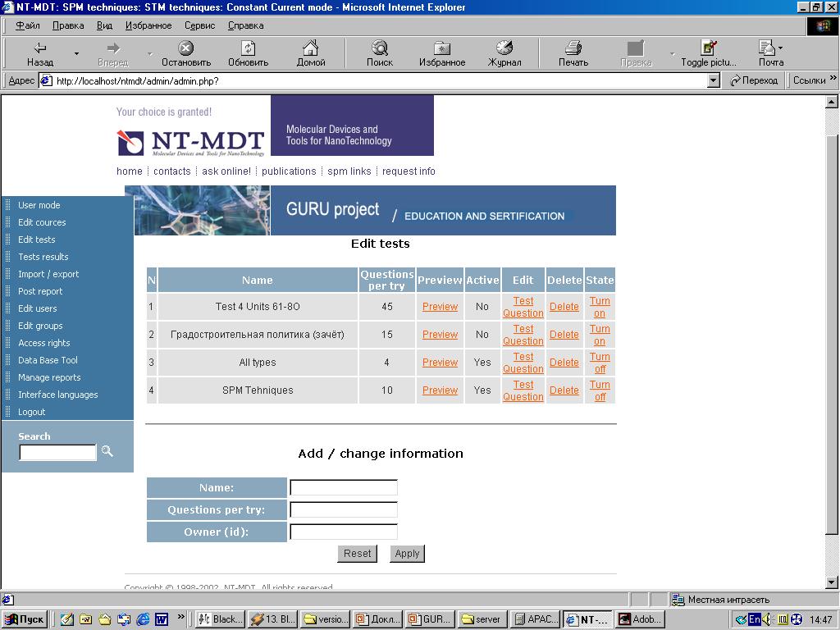The height and width of the screenshot is (630, 840).
Task: Turn on Test 4 Units 61-80
Action: [x=600, y=307]
